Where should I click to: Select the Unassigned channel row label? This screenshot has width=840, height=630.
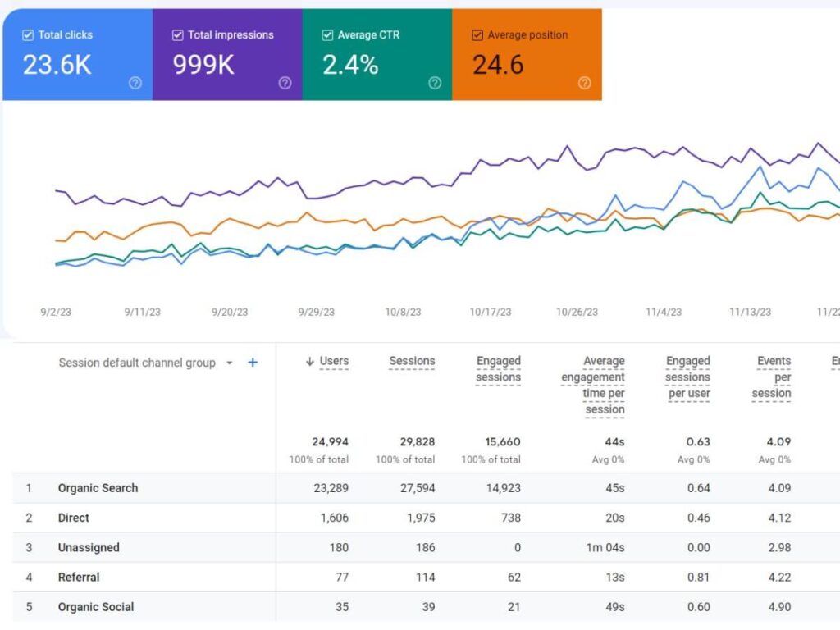(89, 547)
